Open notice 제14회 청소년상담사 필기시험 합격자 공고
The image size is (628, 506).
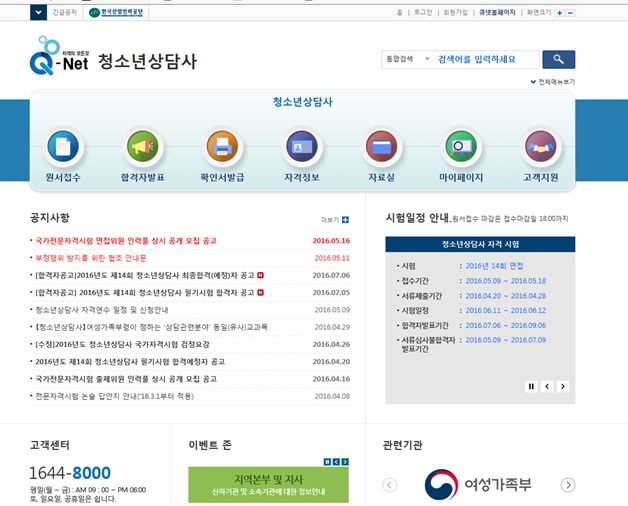click(145, 292)
